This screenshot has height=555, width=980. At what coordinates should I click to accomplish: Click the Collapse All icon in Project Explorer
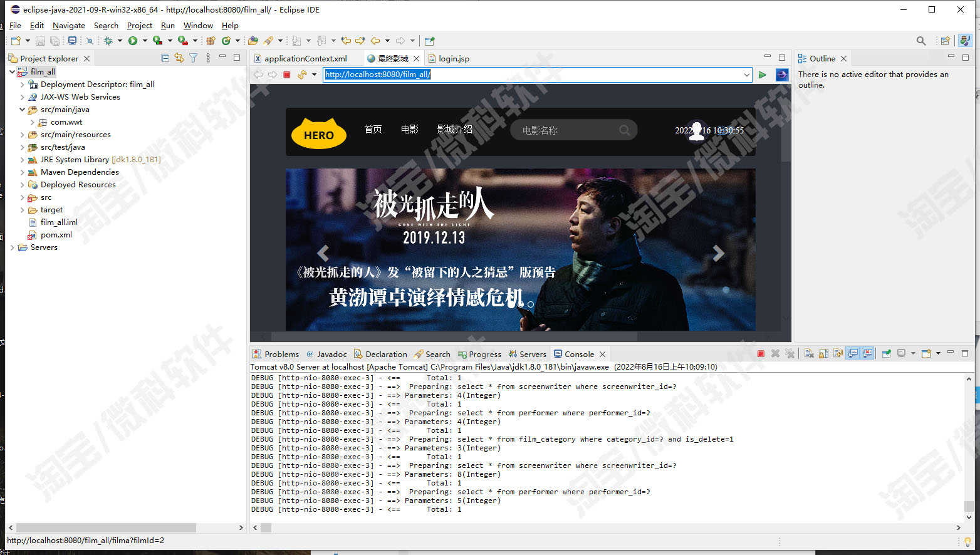pos(165,58)
